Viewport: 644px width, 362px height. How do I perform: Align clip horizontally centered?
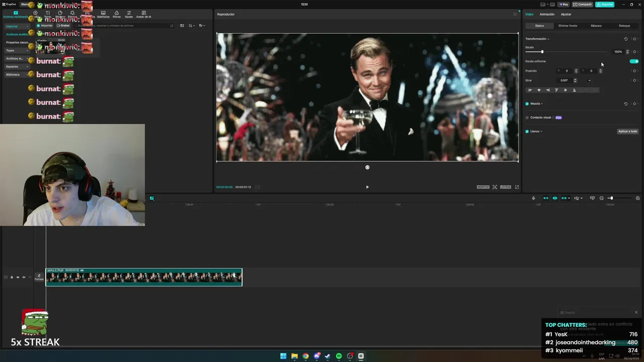pyautogui.click(x=539, y=90)
